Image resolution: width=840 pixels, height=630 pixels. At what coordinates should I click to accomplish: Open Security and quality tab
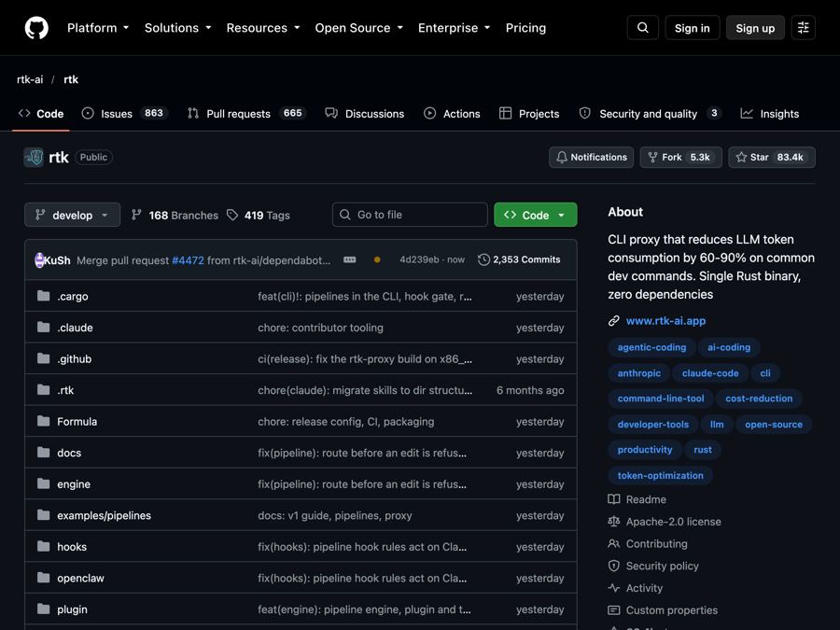(651, 114)
